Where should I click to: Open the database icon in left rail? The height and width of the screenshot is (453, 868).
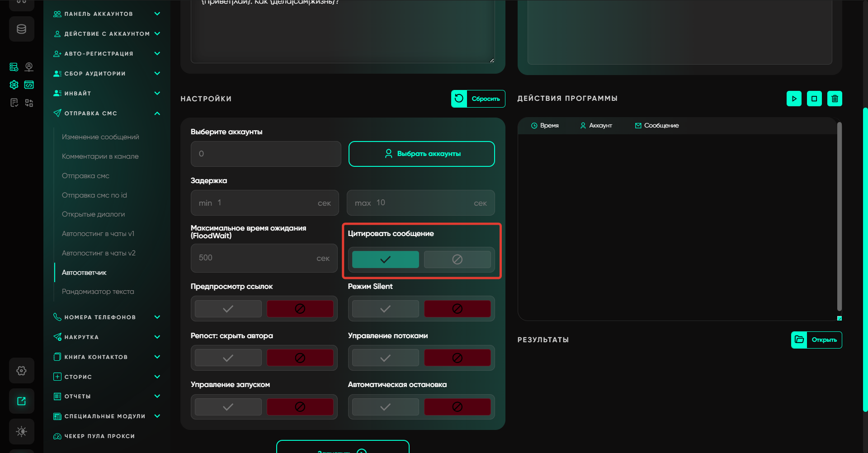[21, 29]
